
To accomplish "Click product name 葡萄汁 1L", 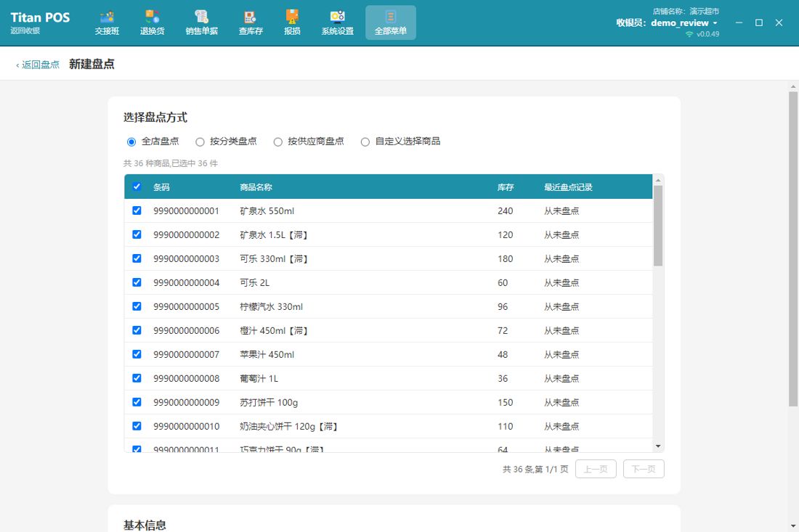I will tap(259, 378).
